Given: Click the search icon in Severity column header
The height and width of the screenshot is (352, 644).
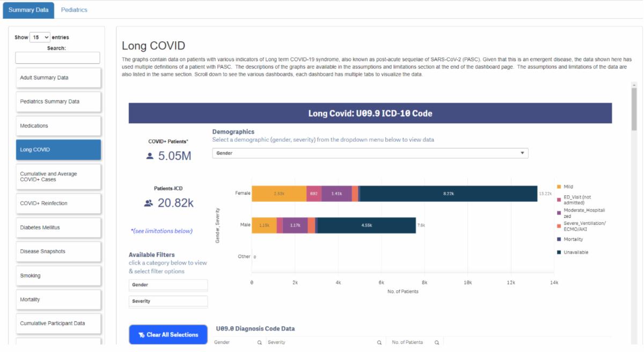Looking at the screenshot, I should (x=379, y=342).
